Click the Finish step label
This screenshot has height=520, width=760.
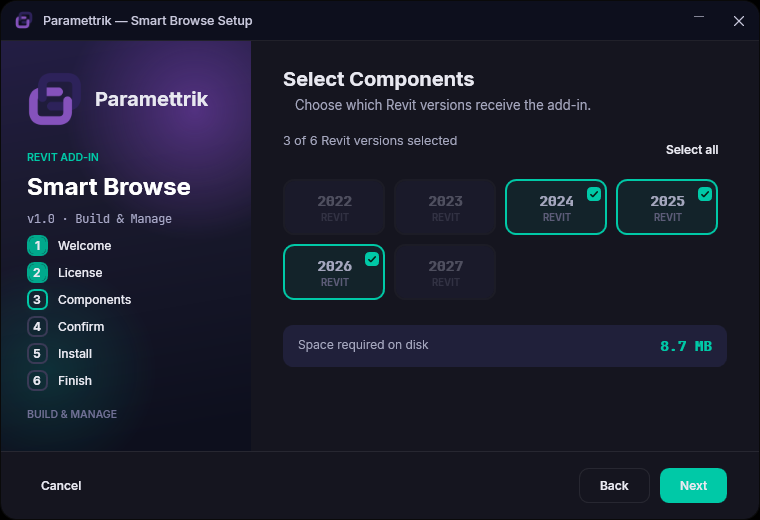(x=75, y=380)
